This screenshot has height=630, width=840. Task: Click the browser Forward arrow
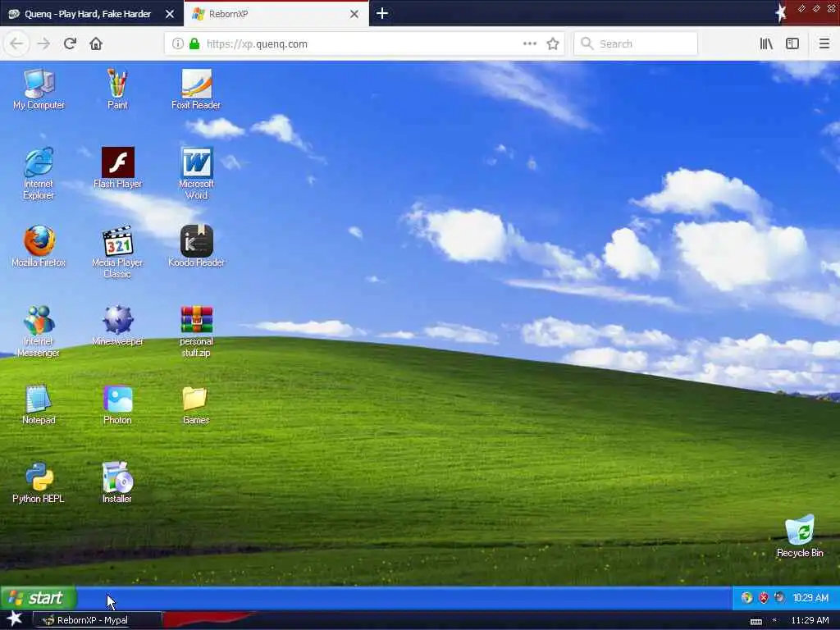point(43,44)
